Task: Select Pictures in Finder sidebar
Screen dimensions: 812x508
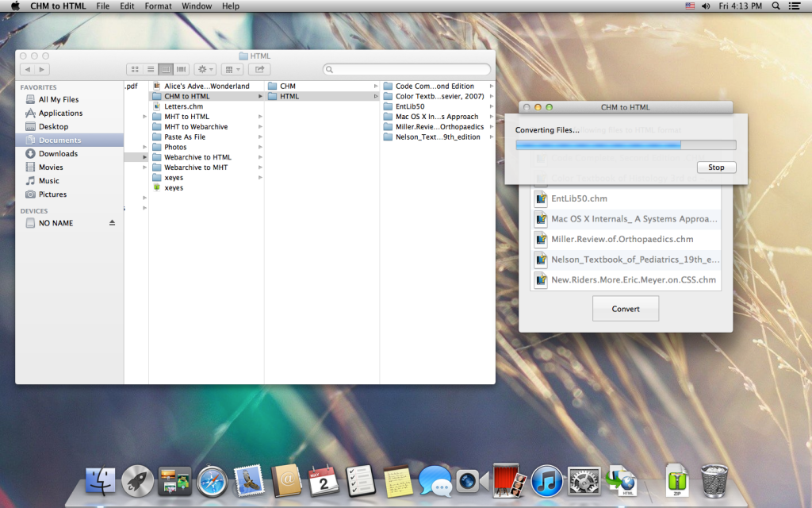Action: tap(53, 194)
